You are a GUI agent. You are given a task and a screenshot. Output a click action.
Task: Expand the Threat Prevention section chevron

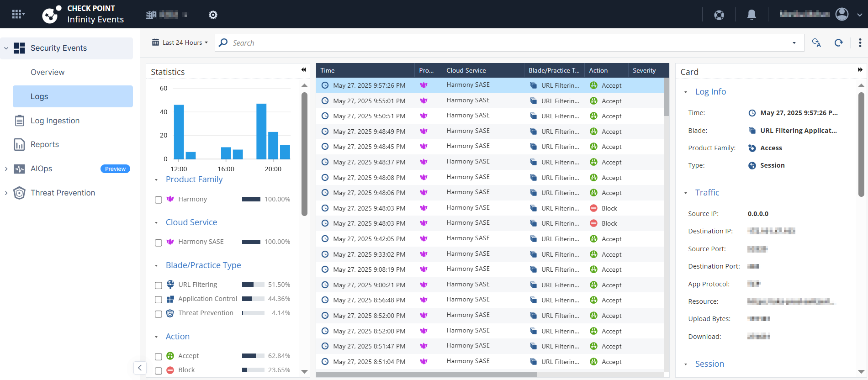pyautogui.click(x=6, y=193)
